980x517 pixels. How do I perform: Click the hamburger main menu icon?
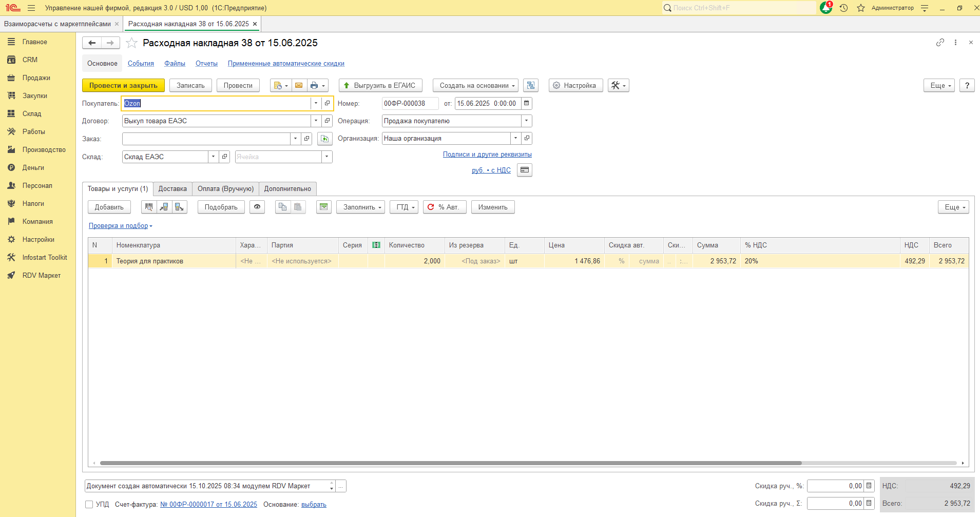31,8
